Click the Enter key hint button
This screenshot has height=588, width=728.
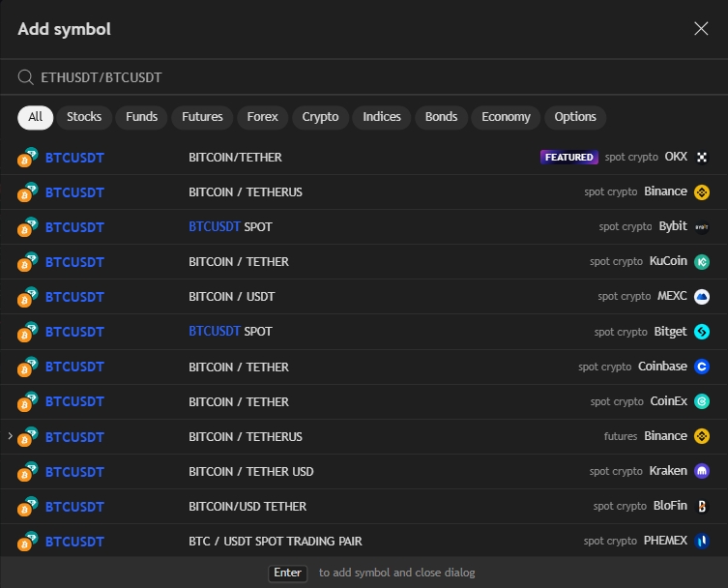tap(287, 573)
